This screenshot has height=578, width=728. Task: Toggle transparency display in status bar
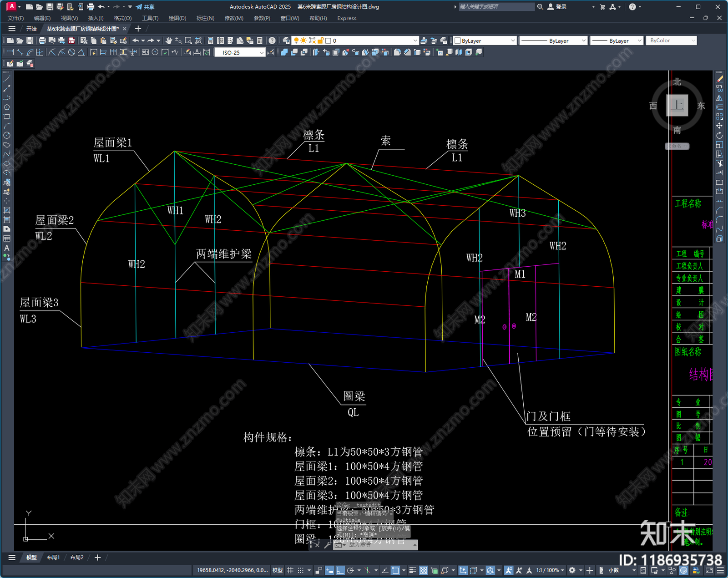tap(423, 570)
